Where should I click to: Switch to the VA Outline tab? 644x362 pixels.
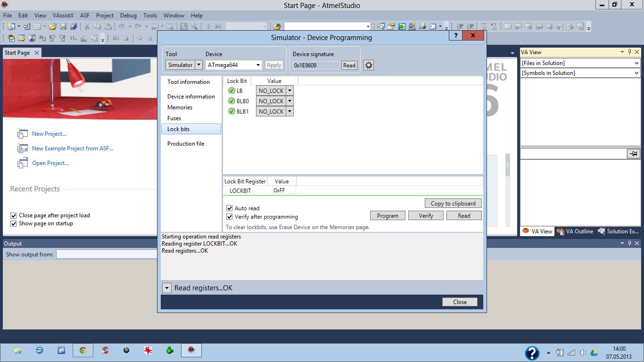pyautogui.click(x=575, y=231)
